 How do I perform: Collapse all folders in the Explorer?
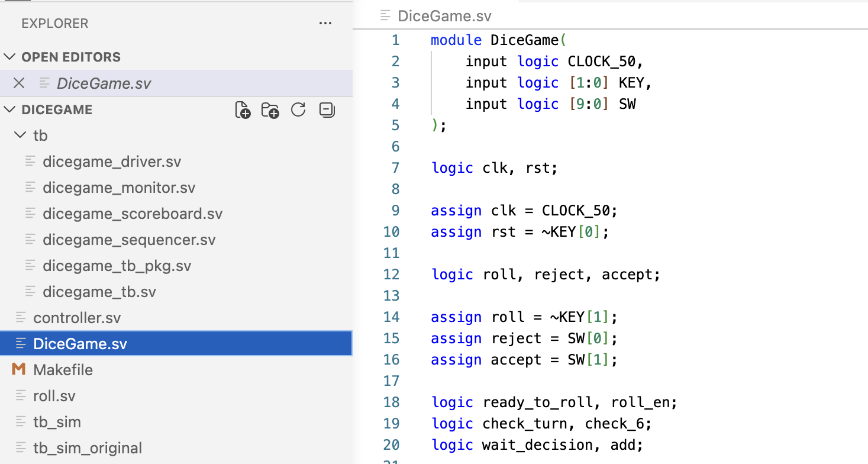[x=326, y=110]
